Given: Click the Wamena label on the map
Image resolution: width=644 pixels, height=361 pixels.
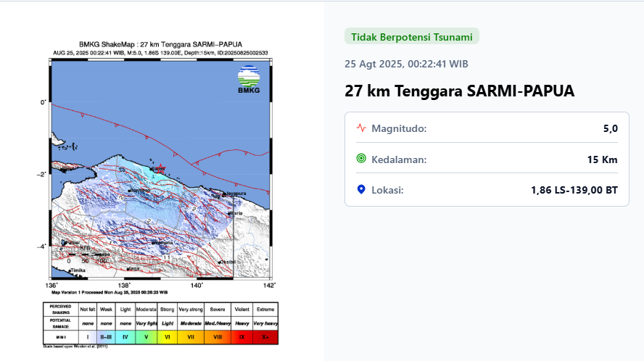Looking at the screenshot, I should [x=163, y=243].
